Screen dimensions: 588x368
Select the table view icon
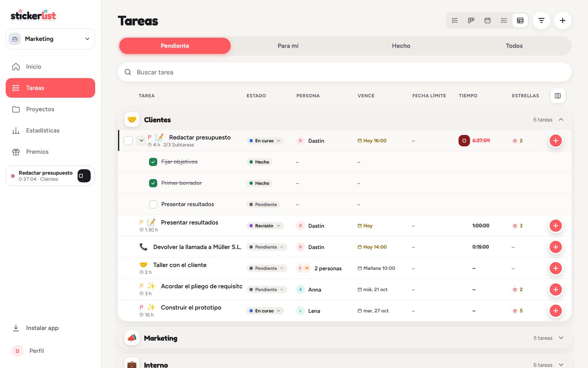(x=520, y=20)
